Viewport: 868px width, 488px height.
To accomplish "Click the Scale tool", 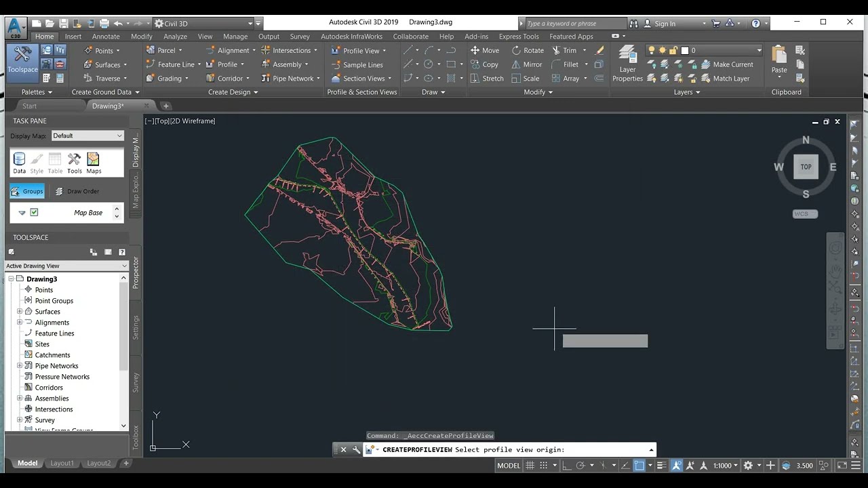I will tap(525, 79).
